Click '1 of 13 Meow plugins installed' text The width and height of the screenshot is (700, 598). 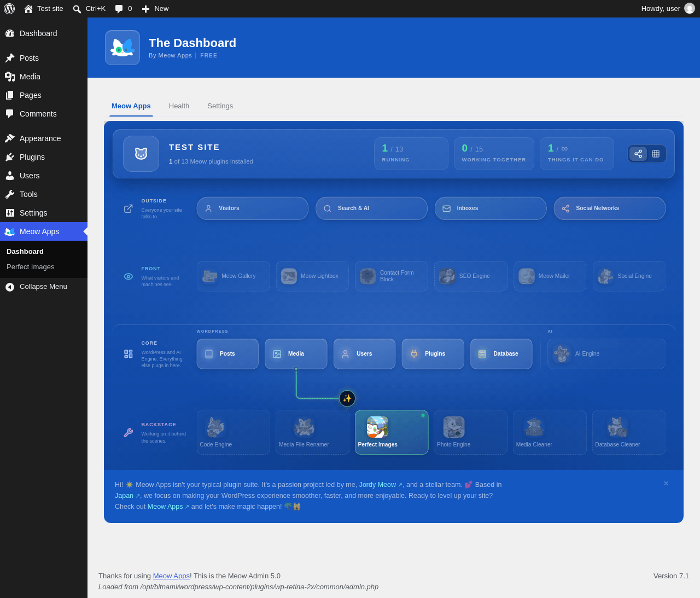(x=211, y=161)
